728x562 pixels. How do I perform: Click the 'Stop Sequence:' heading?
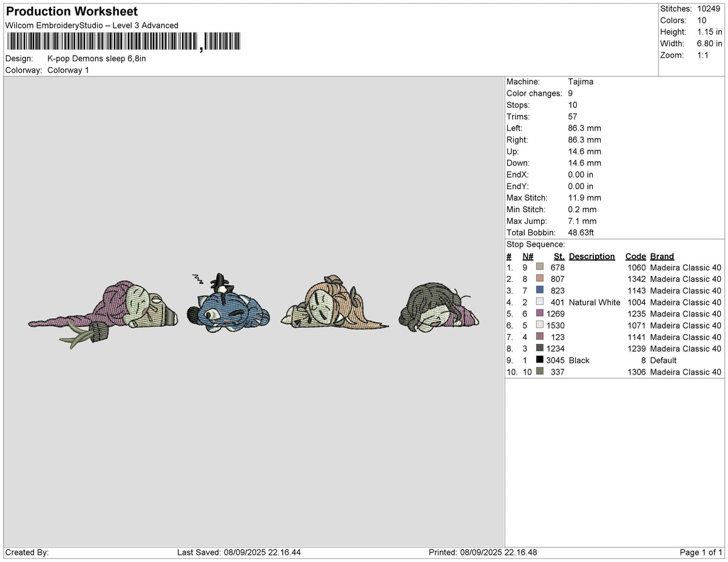coord(536,244)
